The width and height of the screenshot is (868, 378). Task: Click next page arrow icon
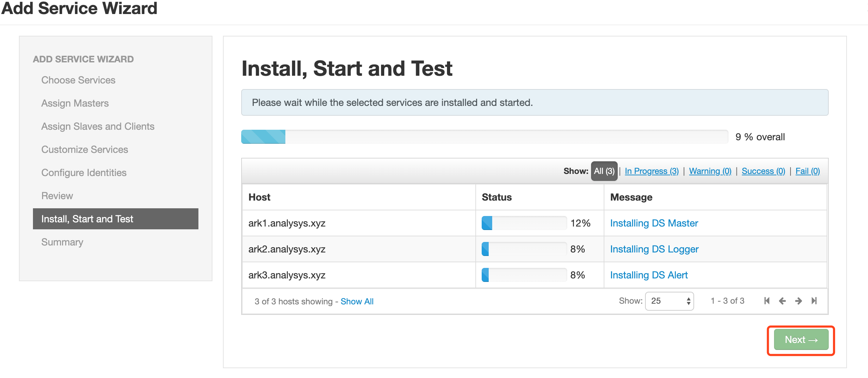[x=798, y=301]
